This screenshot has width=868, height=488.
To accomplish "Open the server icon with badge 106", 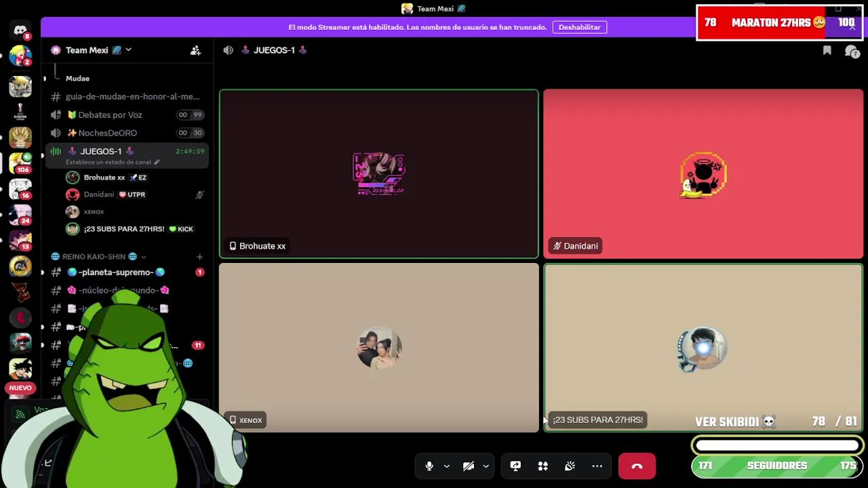I will (x=20, y=163).
